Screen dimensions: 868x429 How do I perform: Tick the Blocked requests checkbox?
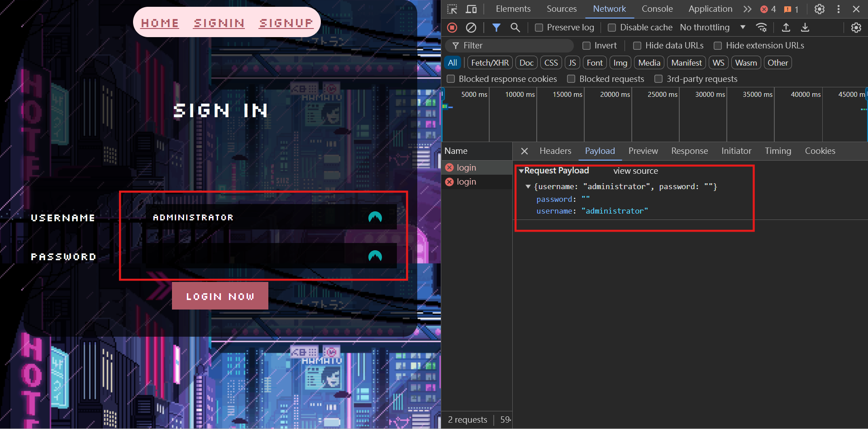571,79
